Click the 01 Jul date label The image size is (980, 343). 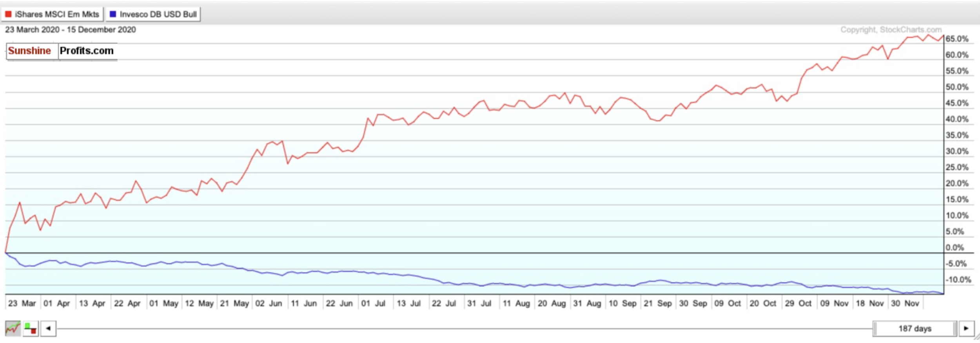click(373, 303)
